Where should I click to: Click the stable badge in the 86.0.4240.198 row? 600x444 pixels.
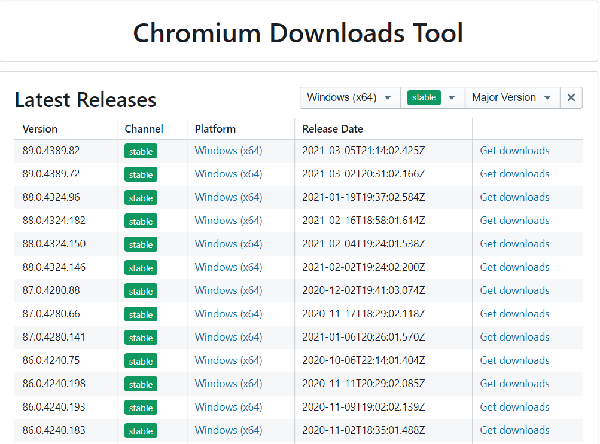coord(140,384)
